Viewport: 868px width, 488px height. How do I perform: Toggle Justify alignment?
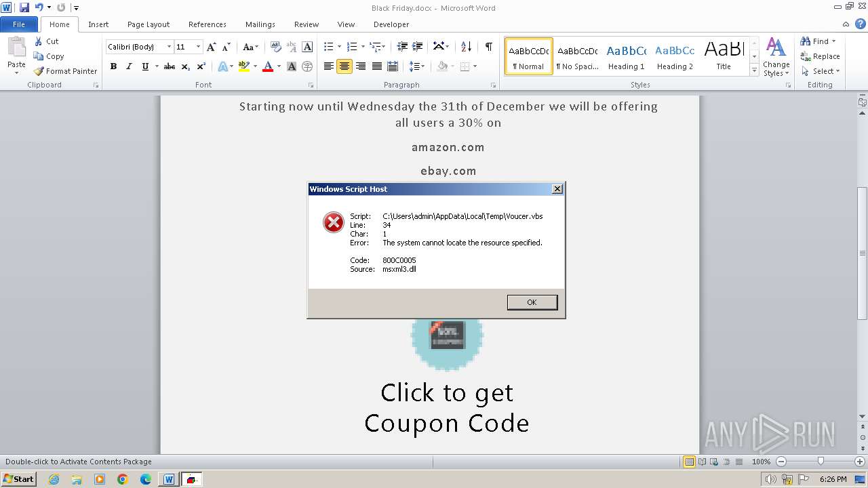[x=376, y=66]
